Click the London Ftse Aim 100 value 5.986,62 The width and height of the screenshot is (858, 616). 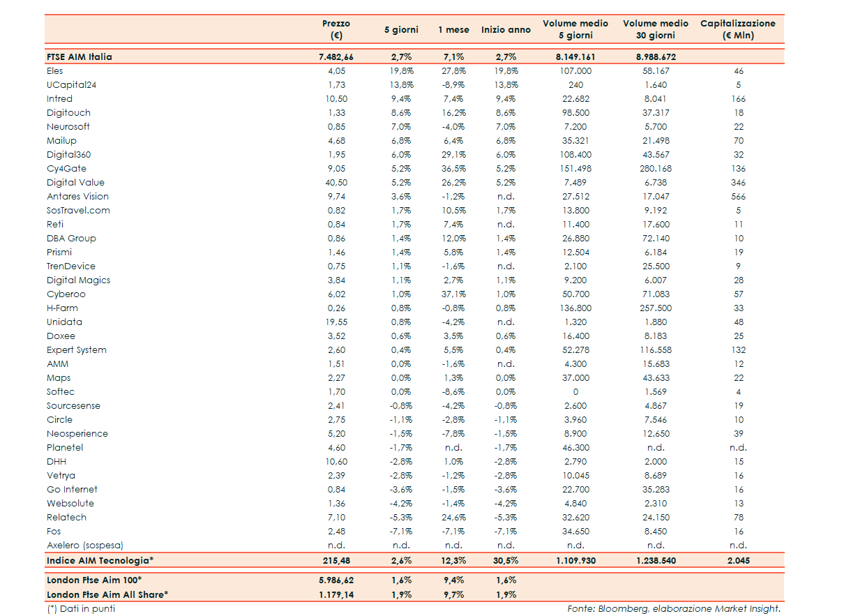(x=336, y=580)
